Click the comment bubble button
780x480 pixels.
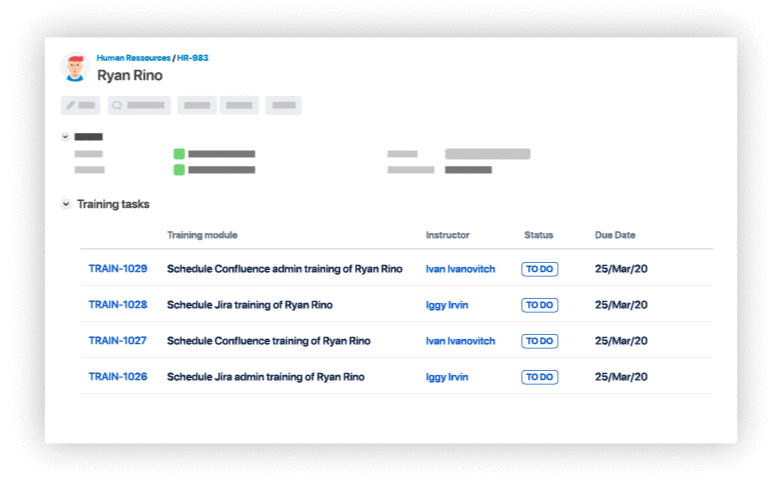[139, 105]
